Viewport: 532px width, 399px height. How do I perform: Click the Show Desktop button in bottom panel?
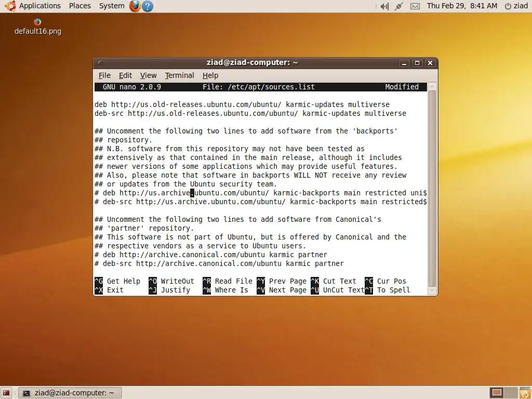tap(6, 393)
